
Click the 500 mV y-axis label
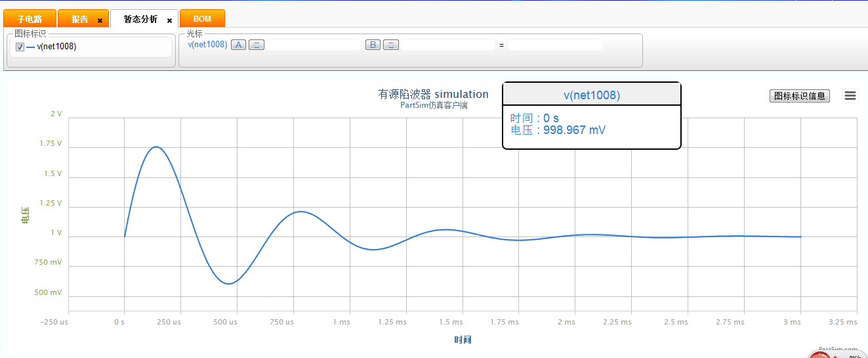click(49, 292)
